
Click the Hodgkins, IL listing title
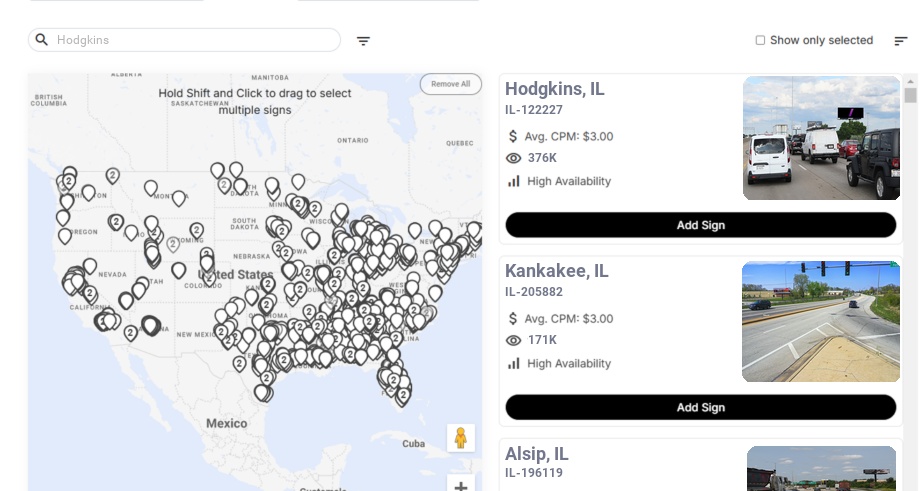coord(555,89)
